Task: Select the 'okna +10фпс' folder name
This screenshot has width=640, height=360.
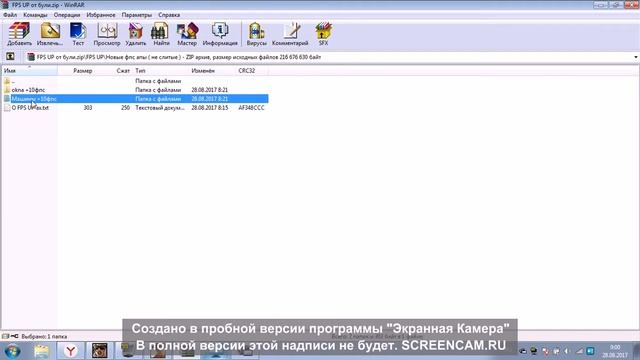Action: coord(29,90)
